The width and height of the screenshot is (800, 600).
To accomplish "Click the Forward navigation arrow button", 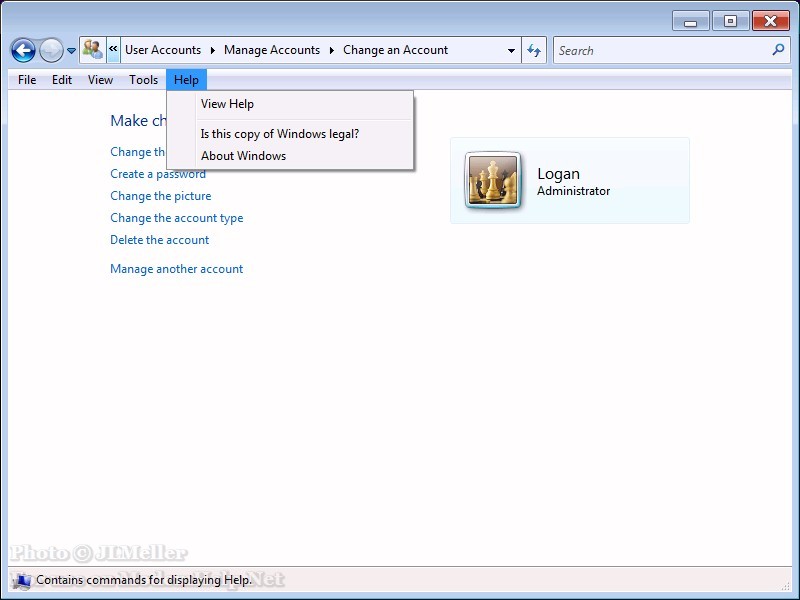I will 51,50.
